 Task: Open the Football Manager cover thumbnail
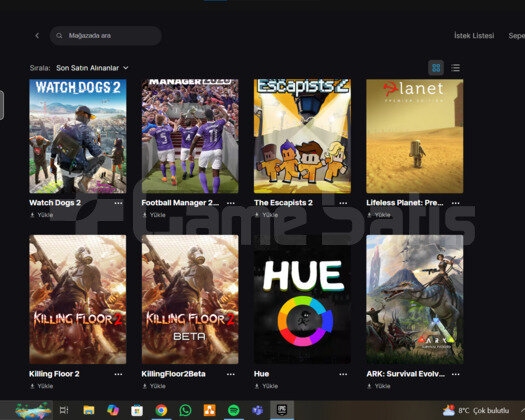click(190, 136)
